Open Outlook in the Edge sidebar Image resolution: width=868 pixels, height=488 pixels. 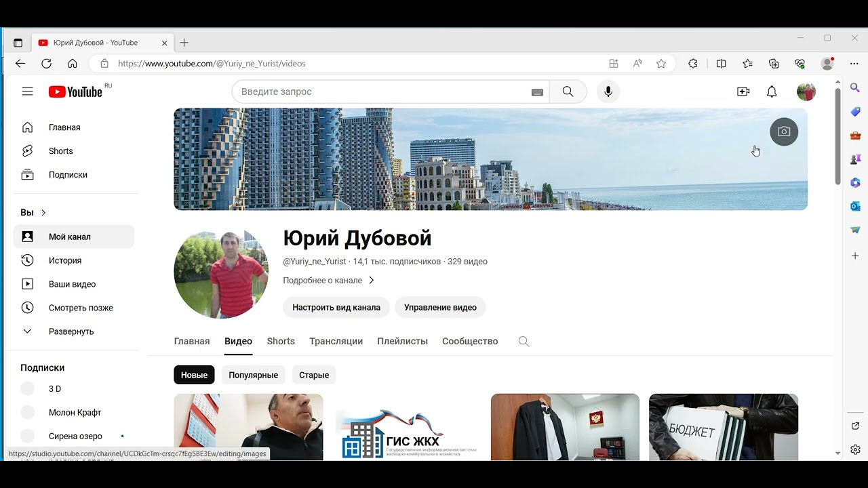pyautogui.click(x=855, y=206)
